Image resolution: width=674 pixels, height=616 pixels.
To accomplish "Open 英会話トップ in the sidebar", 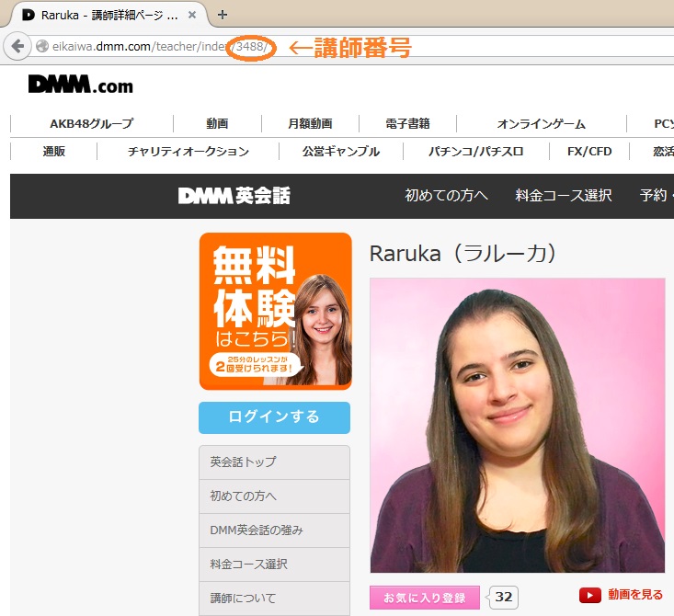I will pyautogui.click(x=274, y=462).
